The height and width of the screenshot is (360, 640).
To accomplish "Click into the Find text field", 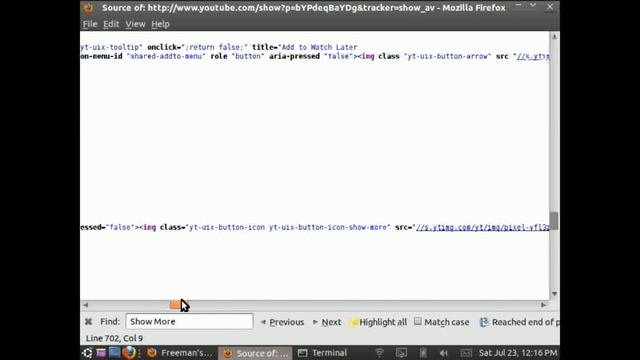I will click(x=189, y=322).
